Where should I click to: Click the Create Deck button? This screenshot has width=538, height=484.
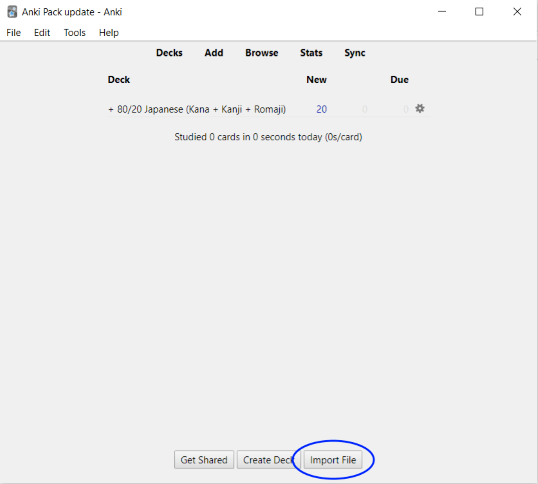[268, 460]
